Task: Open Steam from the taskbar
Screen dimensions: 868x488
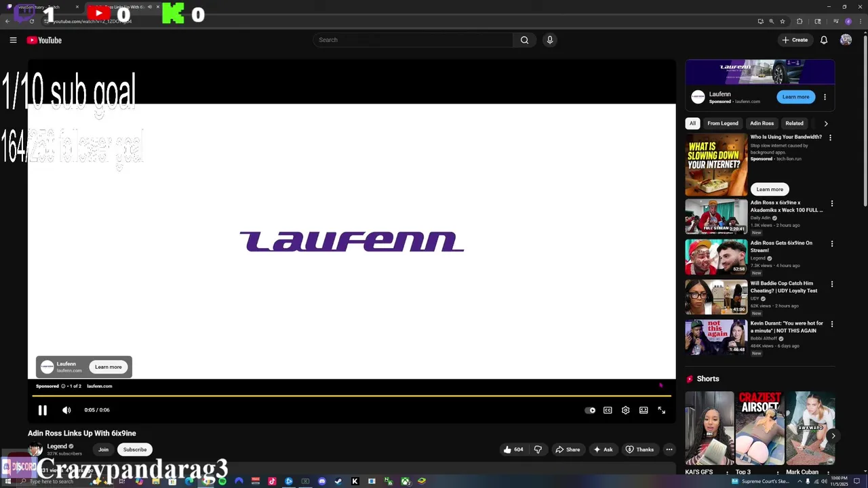Action: (338, 481)
